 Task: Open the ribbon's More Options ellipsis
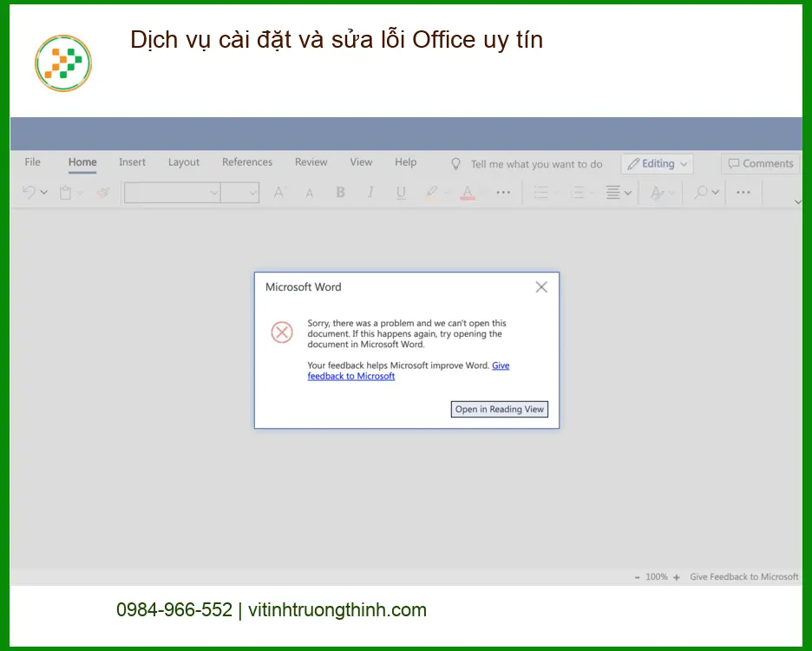tap(743, 193)
